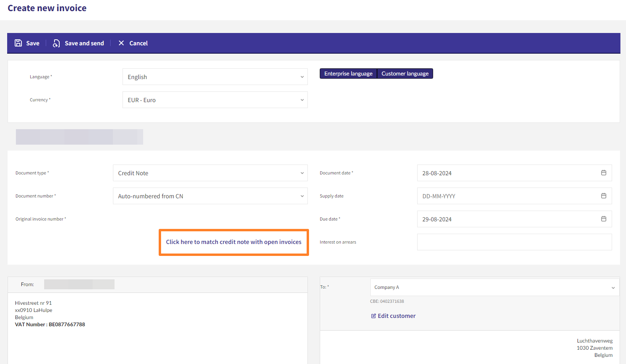Expand the To customer dropdown Company A
This screenshot has width=626, height=364.
coord(495,287)
